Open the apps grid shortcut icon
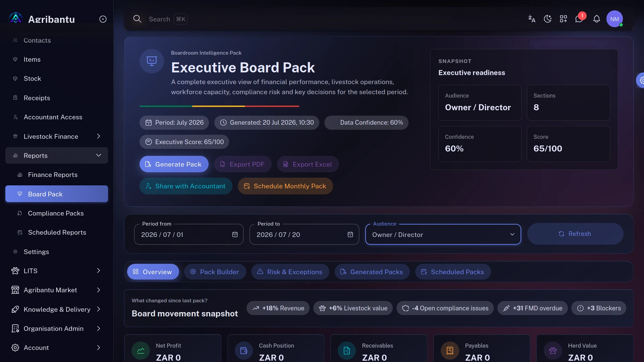 pos(563,19)
